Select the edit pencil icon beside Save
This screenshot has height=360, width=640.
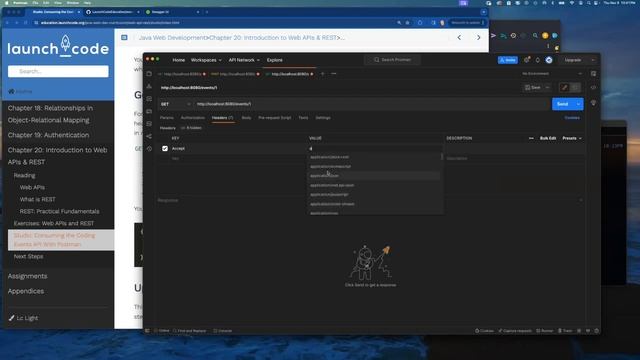(564, 87)
